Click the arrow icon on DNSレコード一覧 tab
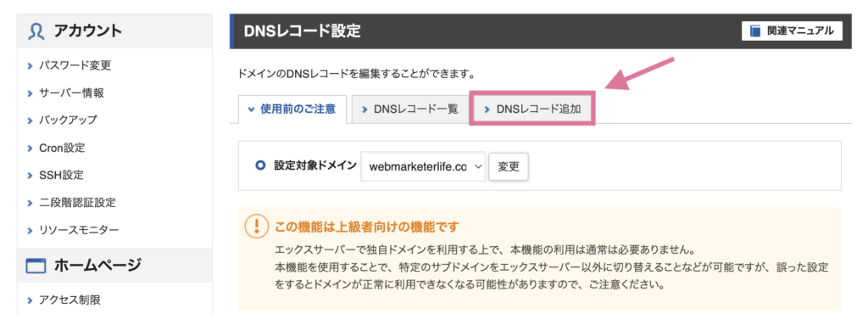The height and width of the screenshot is (314, 868). [x=364, y=109]
